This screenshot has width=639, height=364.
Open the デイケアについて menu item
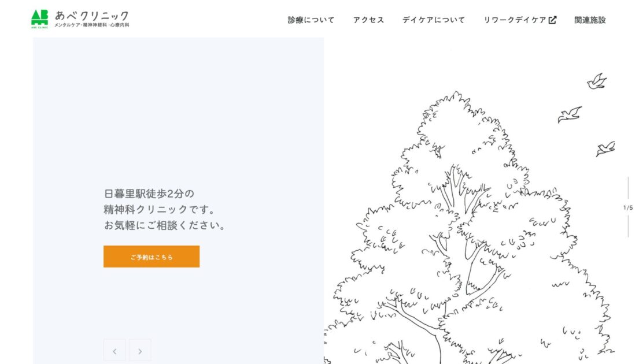(433, 20)
